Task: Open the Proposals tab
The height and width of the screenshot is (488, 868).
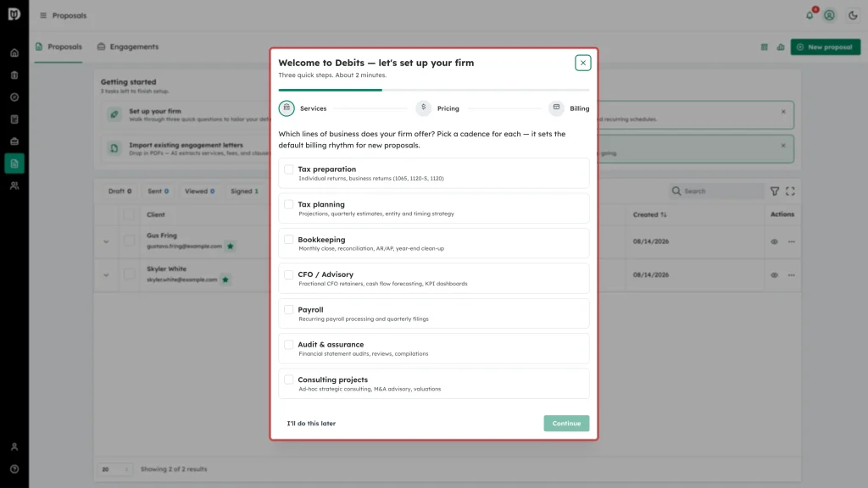Action: click(58, 47)
